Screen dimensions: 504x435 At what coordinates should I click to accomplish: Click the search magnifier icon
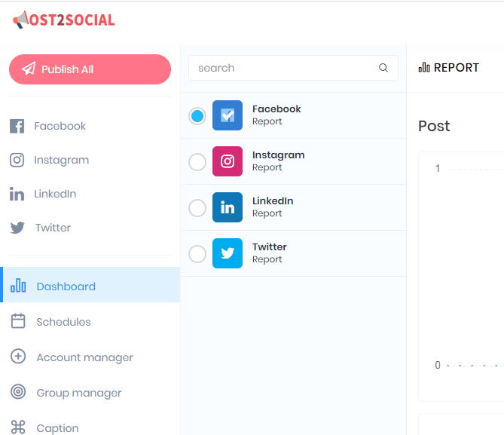[x=383, y=68]
